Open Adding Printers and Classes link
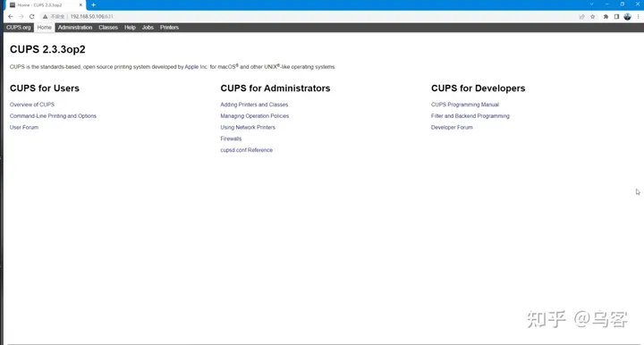Image resolution: width=644 pixels, height=345 pixels. tap(254, 105)
